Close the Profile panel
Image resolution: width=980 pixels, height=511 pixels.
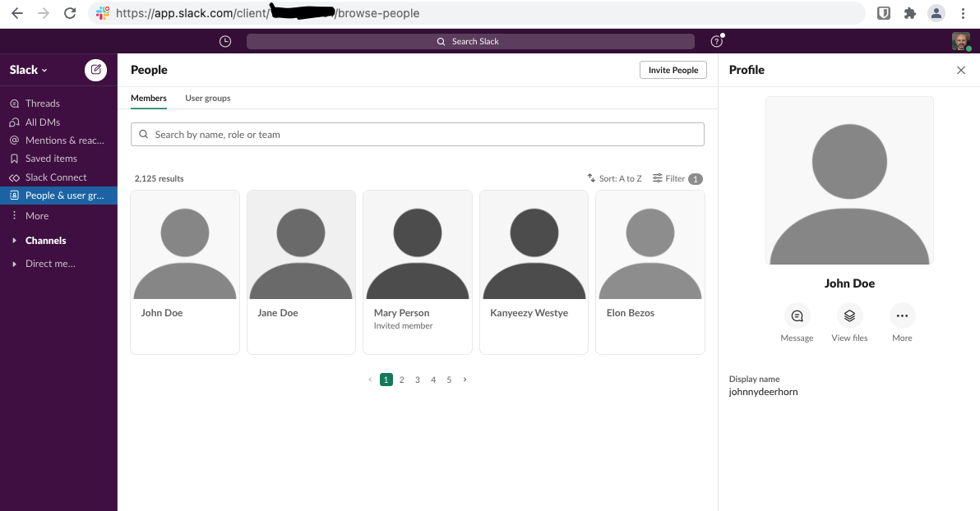(960, 70)
